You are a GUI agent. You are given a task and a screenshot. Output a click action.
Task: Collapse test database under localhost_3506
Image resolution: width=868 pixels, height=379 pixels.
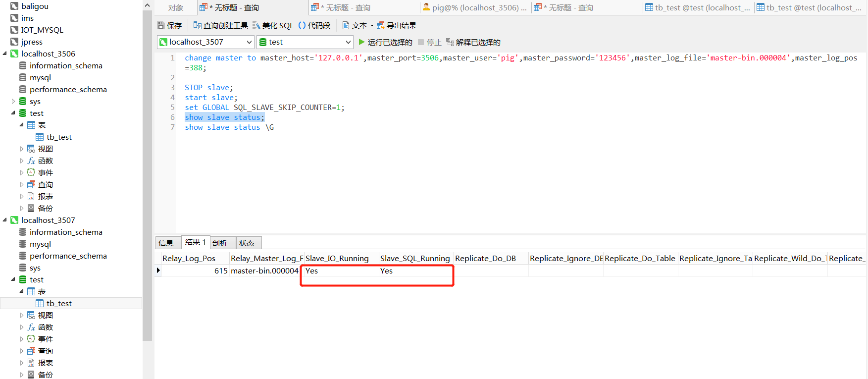(x=13, y=113)
